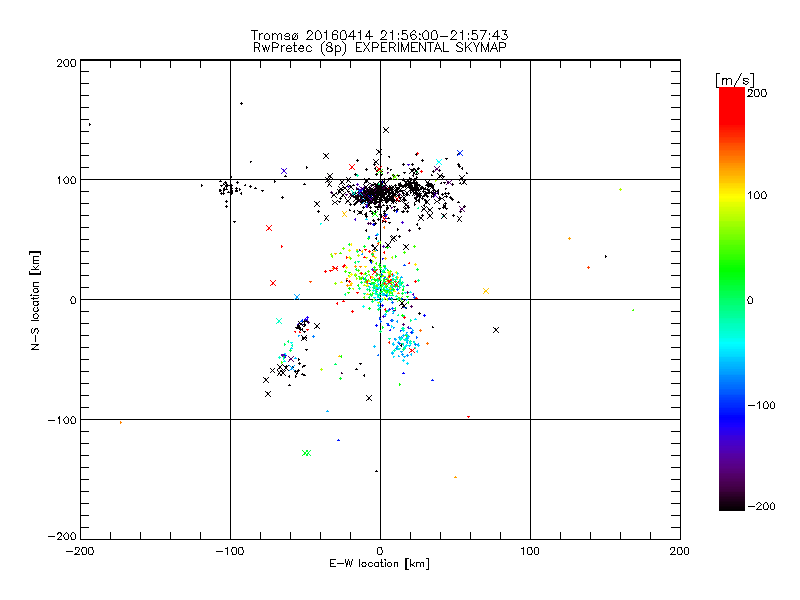Click the y-axis '-100' tick label

(62, 420)
